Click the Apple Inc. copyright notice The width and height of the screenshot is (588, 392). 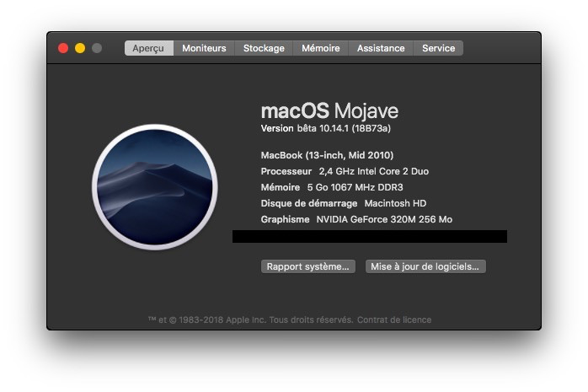(250, 320)
